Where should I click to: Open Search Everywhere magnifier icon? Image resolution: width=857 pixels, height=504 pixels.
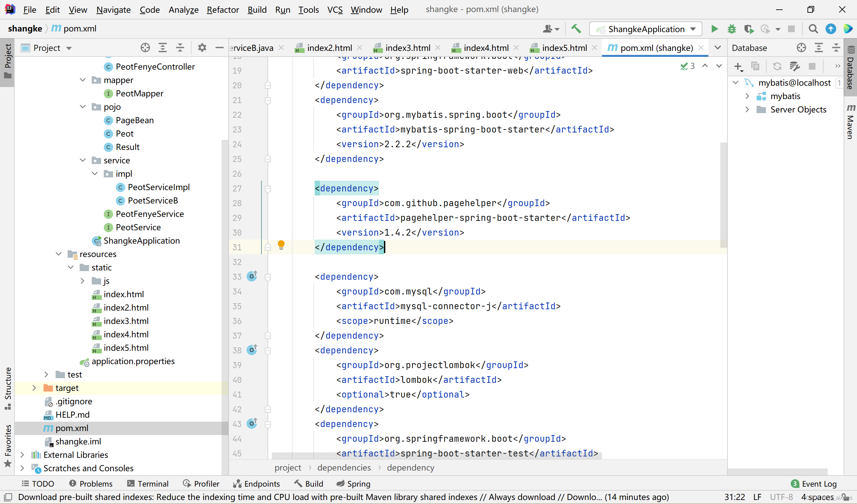tap(813, 29)
